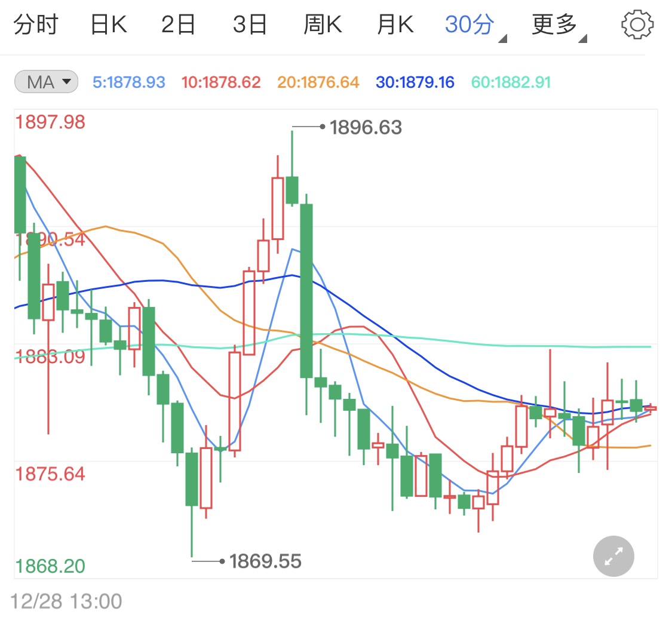The width and height of the screenshot is (672, 627).
Task: Select the 2日 chart period
Action: (x=178, y=24)
